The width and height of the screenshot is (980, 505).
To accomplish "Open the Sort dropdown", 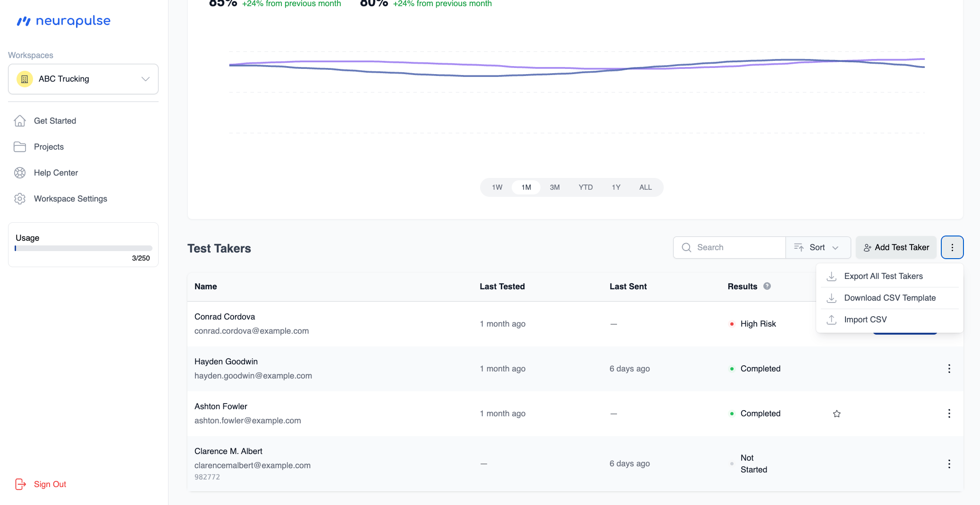I will click(x=819, y=247).
